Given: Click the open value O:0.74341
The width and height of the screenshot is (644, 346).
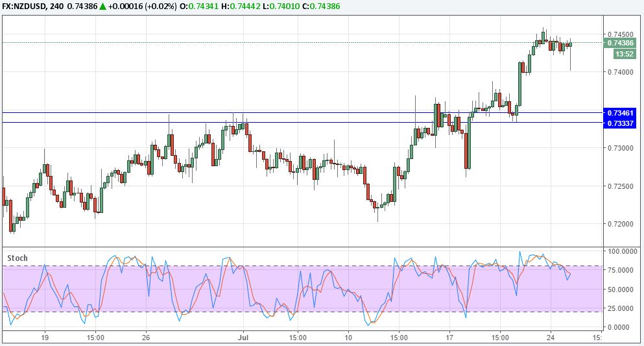Looking at the screenshot, I should click(199, 6).
